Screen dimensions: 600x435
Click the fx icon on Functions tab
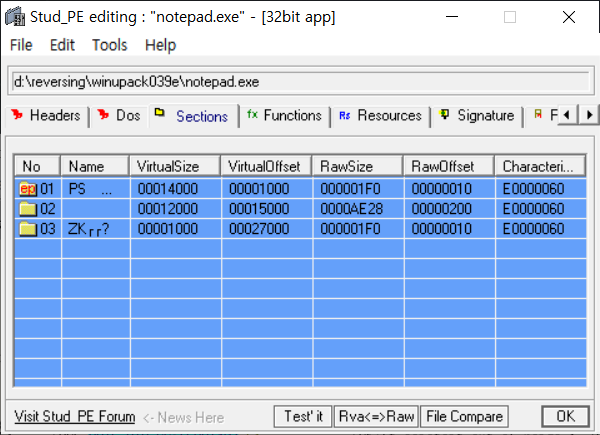pos(253,114)
